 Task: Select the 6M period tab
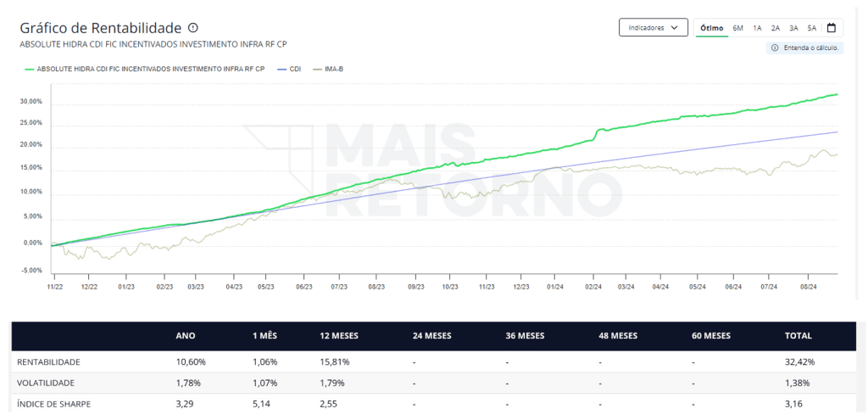[738, 28]
